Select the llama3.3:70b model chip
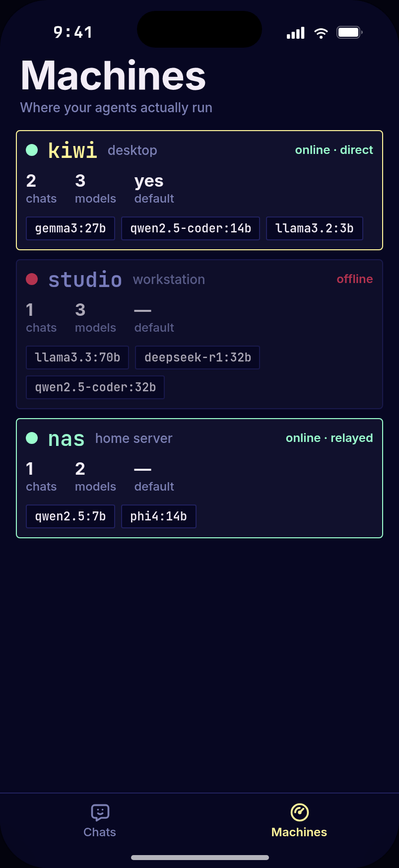Viewport: 399px width, 868px height. point(77,358)
